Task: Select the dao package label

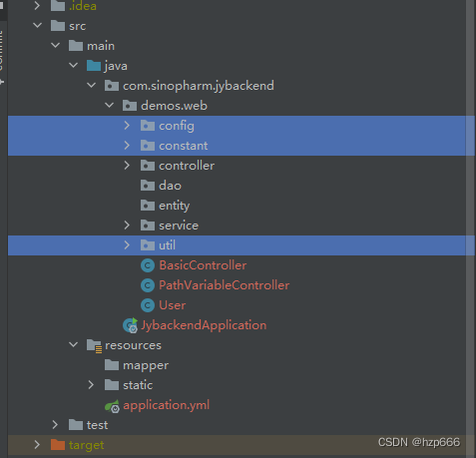Action: tap(170, 186)
